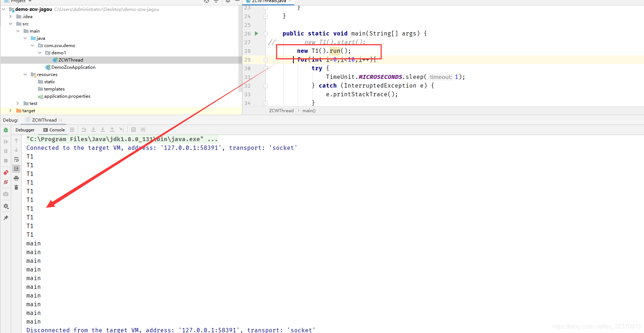Click the Rerun debug bug icon
This screenshot has height=333, width=644.
point(6,130)
